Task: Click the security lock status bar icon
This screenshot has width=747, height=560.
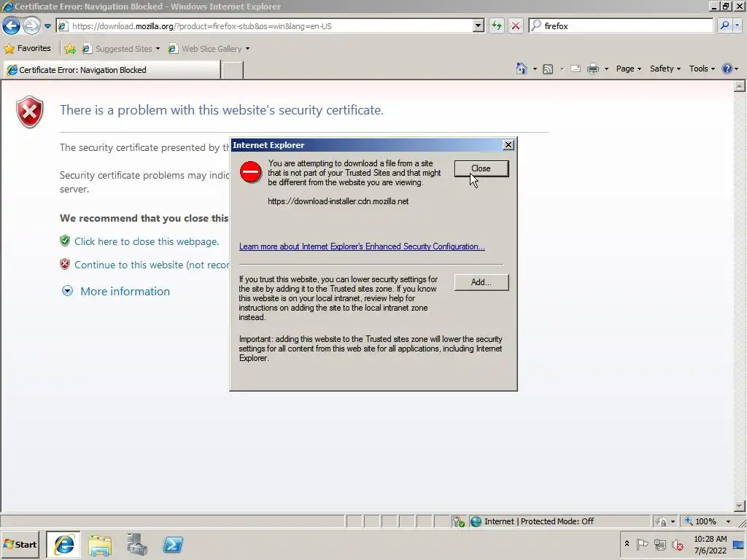Action: [x=661, y=521]
